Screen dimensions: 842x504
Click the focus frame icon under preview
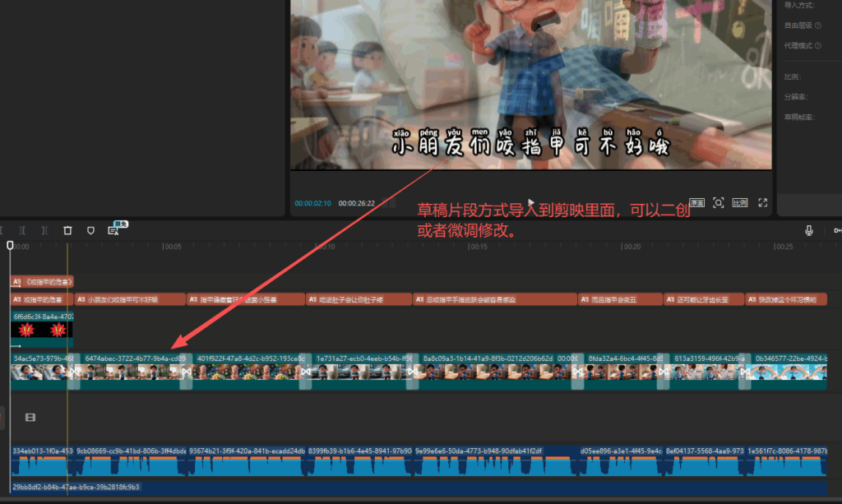coord(718,202)
